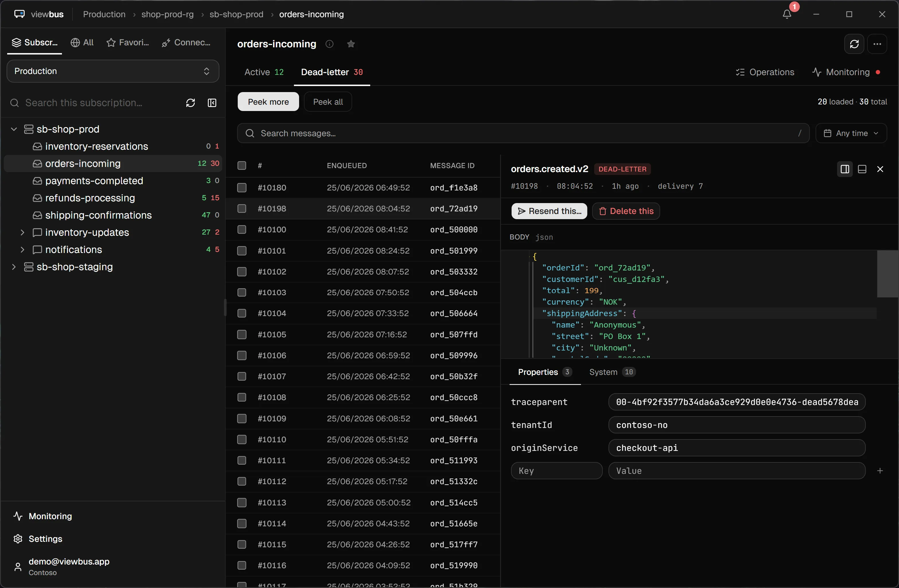Click the Peek all button

click(328, 102)
